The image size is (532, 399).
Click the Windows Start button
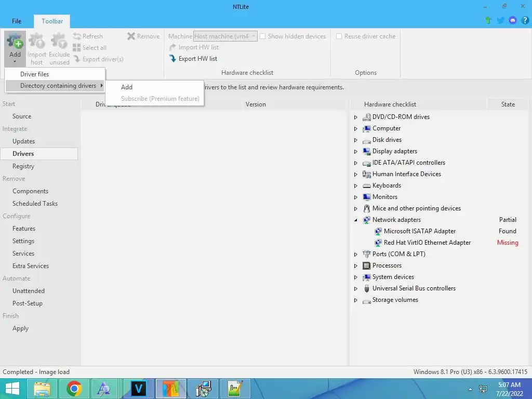point(12,389)
